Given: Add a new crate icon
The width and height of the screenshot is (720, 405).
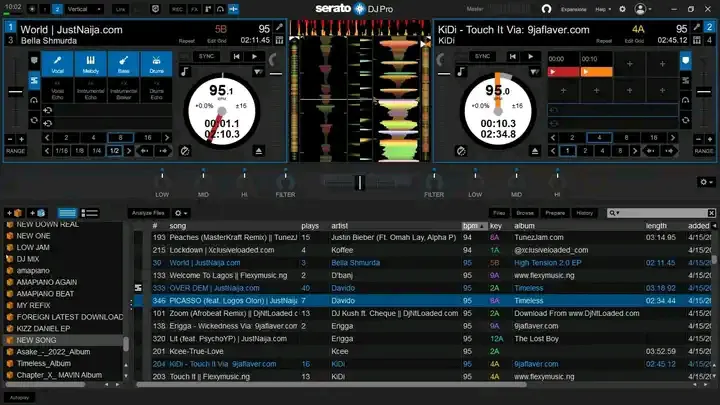Looking at the screenshot, I should [x=14, y=213].
